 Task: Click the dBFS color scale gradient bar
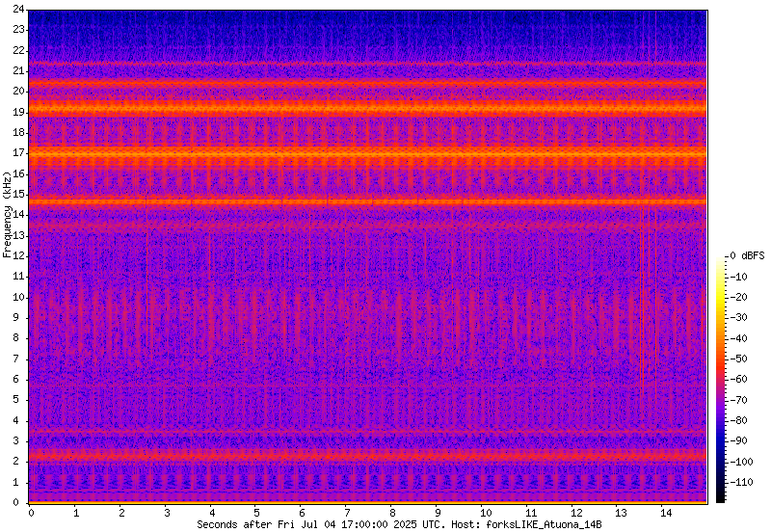(x=720, y=380)
